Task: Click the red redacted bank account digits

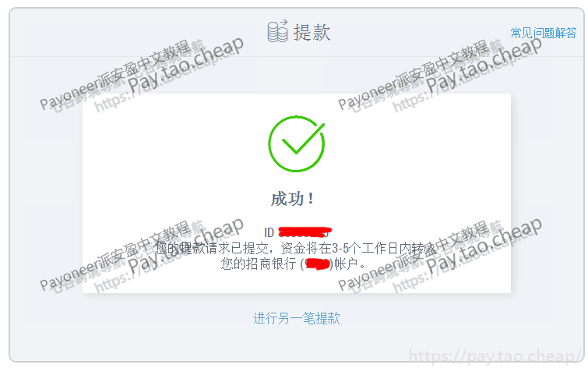Action: (317, 264)
